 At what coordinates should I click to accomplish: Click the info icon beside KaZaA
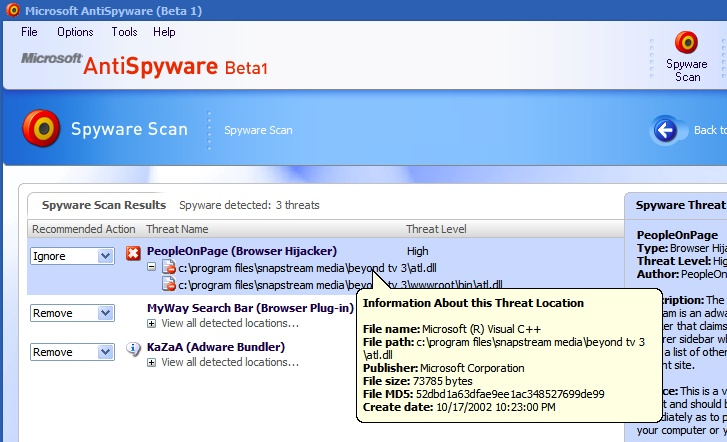tap(133, 348)
